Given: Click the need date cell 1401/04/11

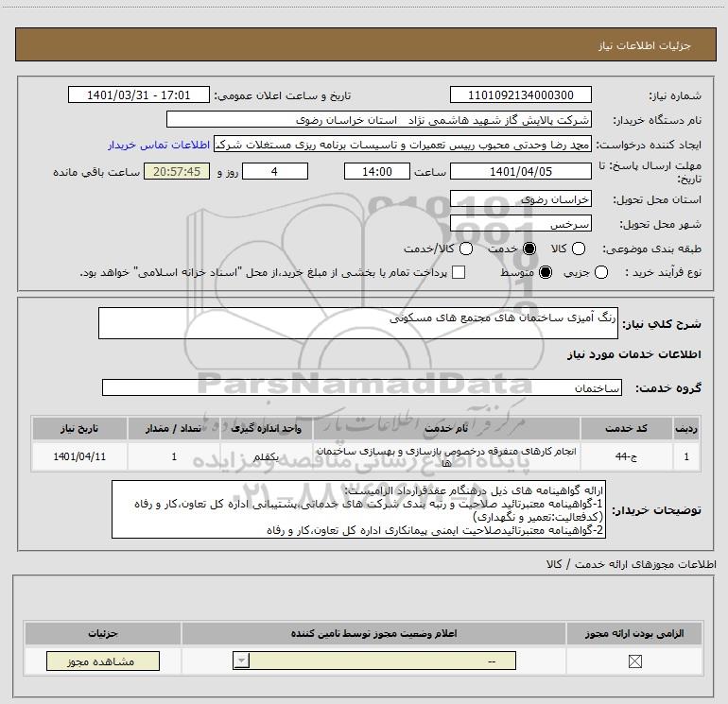Looking at the screenshot, I should click(x=79, y=456).
